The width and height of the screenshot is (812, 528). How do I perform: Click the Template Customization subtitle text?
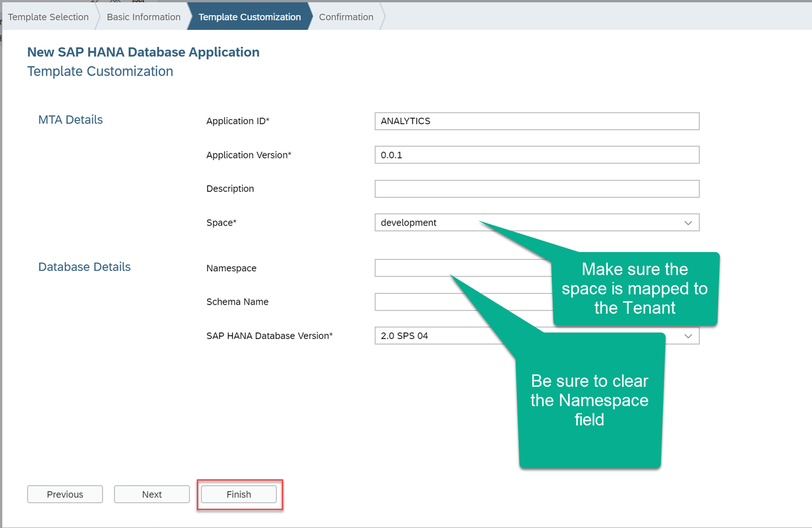pyautogui.click(x=100, y=71)
